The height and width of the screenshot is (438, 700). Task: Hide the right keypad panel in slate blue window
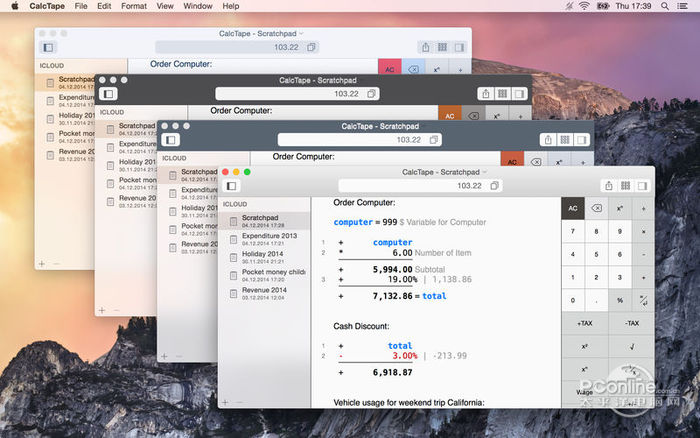pyautogui.click(x=582, y=140)
